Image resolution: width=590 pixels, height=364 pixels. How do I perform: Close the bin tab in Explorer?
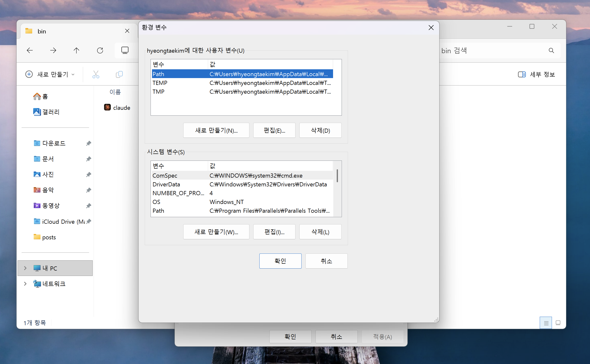(127, 31)
